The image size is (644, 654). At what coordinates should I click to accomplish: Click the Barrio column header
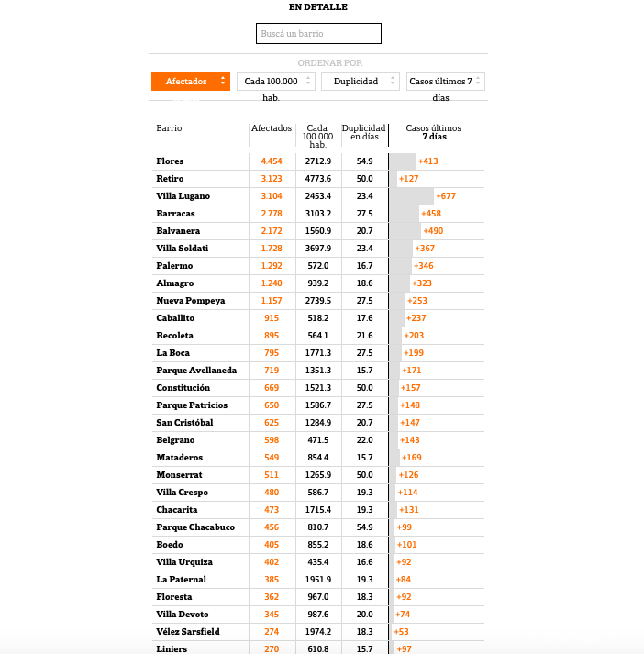170,128
